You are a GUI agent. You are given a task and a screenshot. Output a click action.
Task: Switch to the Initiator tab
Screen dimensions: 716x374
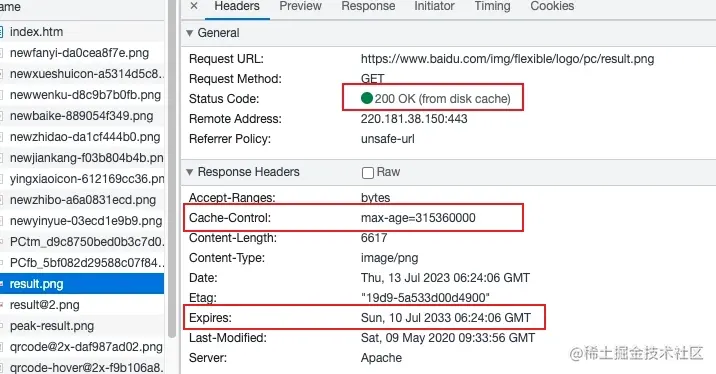click(x=434, y=6)
